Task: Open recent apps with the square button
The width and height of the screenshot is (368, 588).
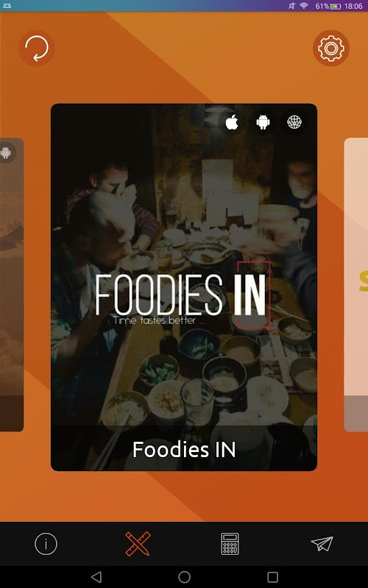Action: [272, 577]
